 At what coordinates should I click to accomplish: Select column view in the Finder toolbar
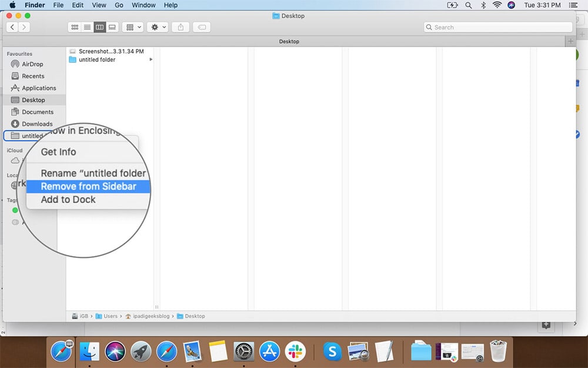click(99, 27)
